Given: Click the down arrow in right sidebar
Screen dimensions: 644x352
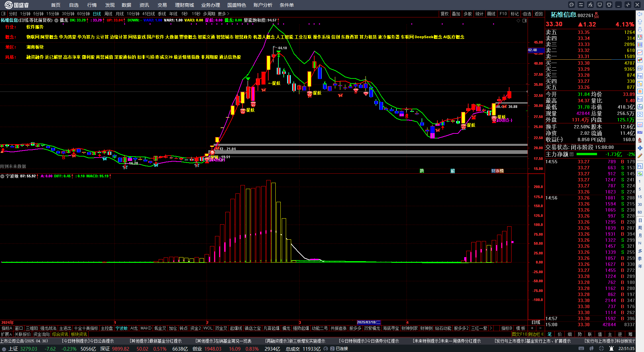Looking at the screenshot, I should [x=640, y=30].
